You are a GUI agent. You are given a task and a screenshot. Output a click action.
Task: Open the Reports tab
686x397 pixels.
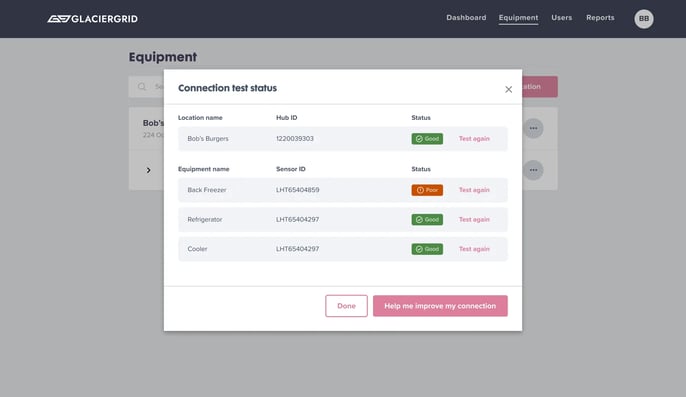click(600, 18)
